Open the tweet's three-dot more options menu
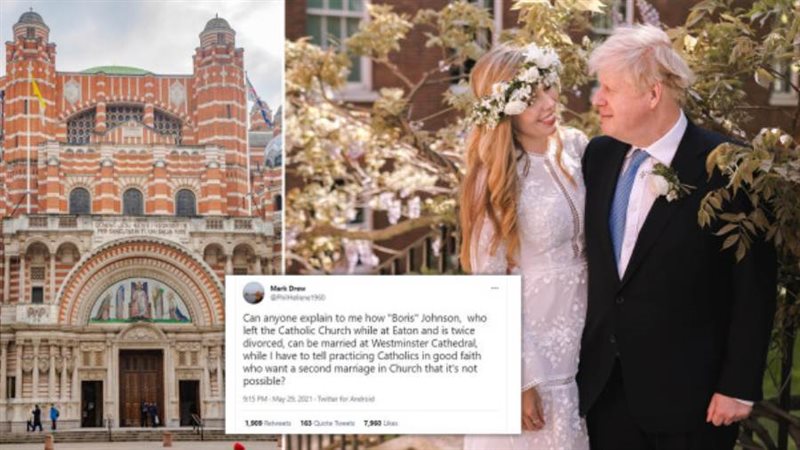The image size is (800, 450). point(494,288)
